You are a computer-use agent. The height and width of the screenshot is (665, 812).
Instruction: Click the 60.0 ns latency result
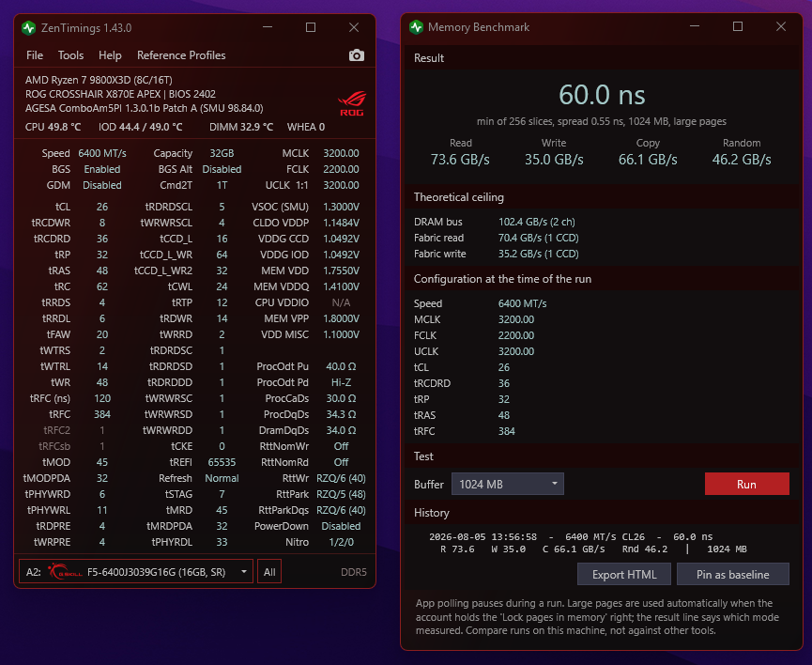click(x=602, y=95)
